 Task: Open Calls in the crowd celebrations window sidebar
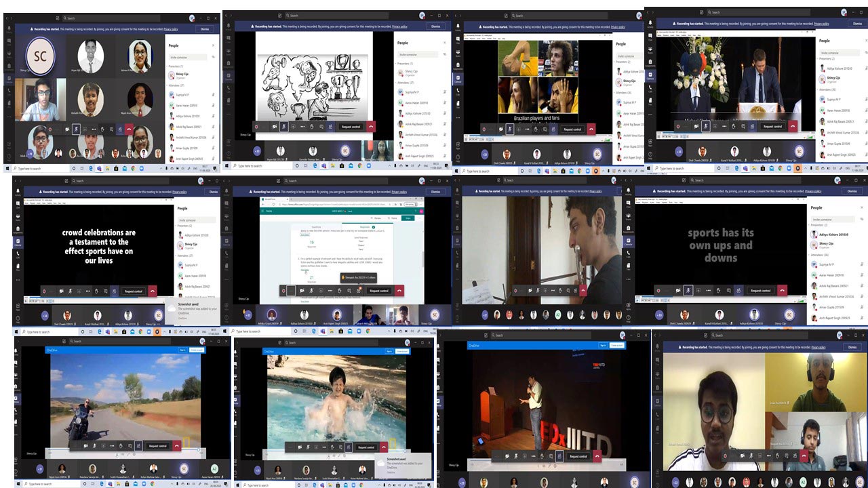[18, 255]
